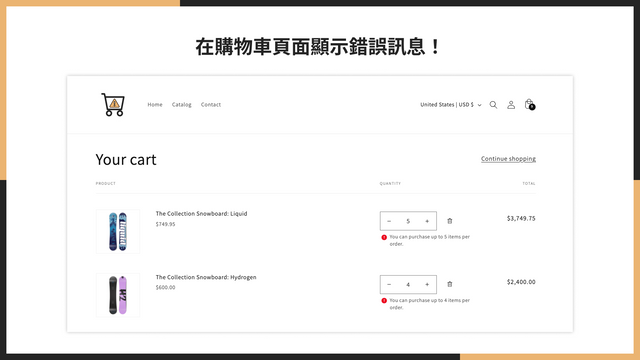Open the account login person icon

click(511, 105)
